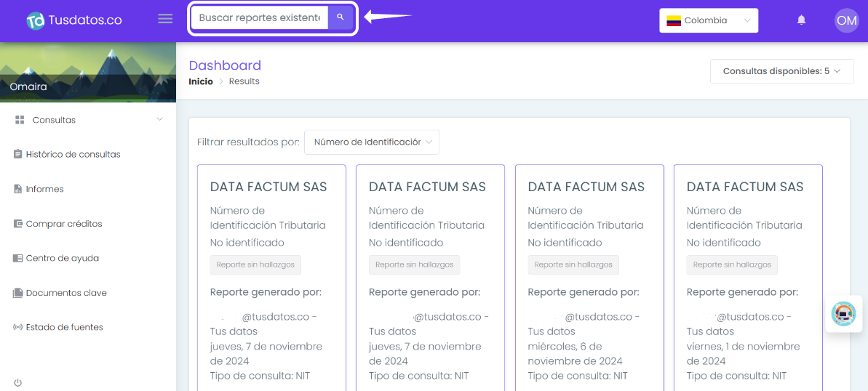Viewport: 868px width, 391px height.
Task: Open the miércoles, 6 de noviembre report card title
Action: [586, 187]
